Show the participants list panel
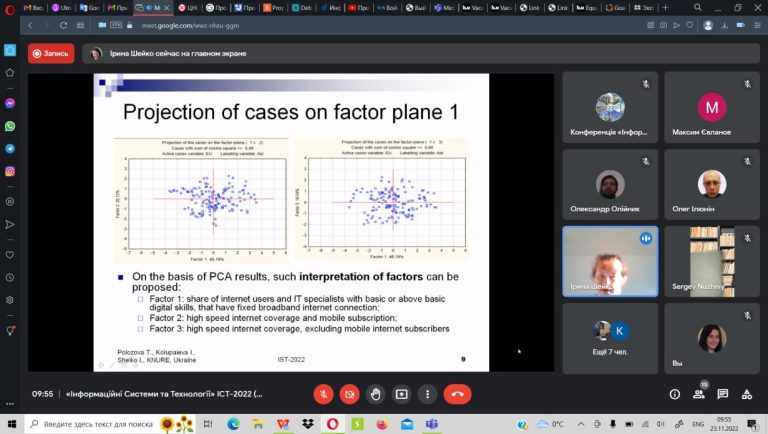768x434 pixels. click(699, 394)
